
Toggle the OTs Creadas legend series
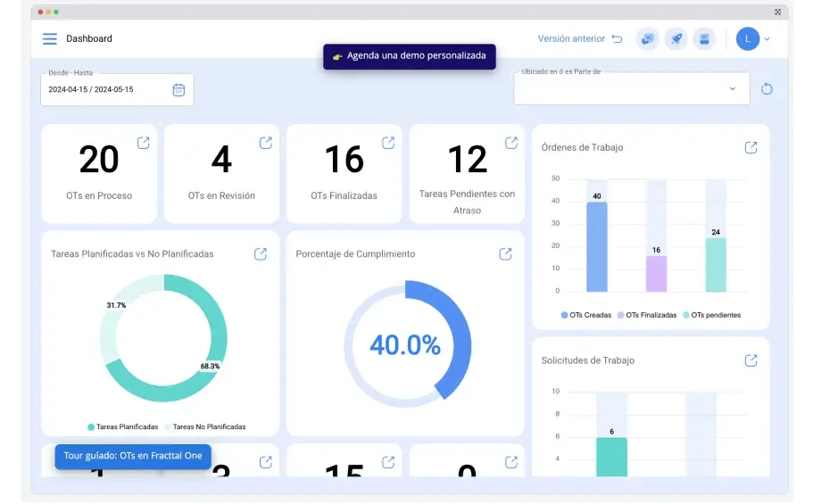click(586, 315)
